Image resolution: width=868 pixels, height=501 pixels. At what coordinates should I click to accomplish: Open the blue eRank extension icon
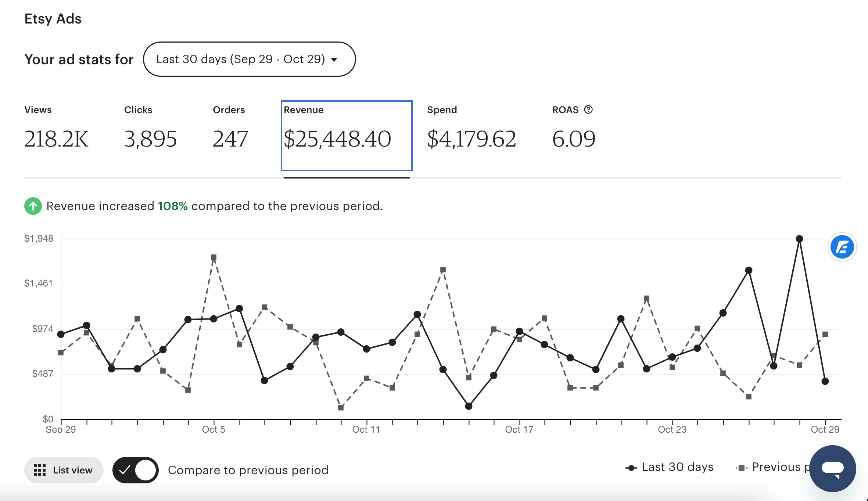(842, 247)
